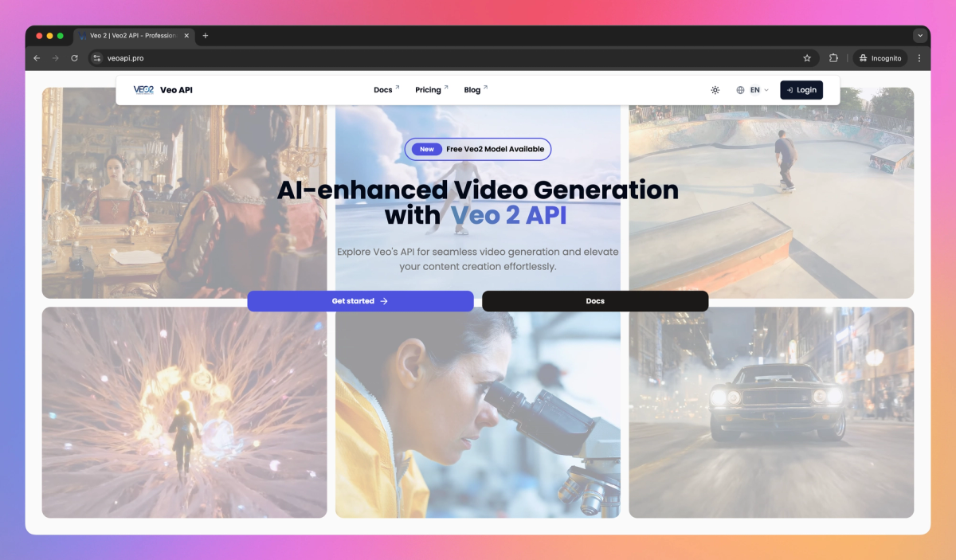Click the Incognito indicator

click(x=880, y=58)
